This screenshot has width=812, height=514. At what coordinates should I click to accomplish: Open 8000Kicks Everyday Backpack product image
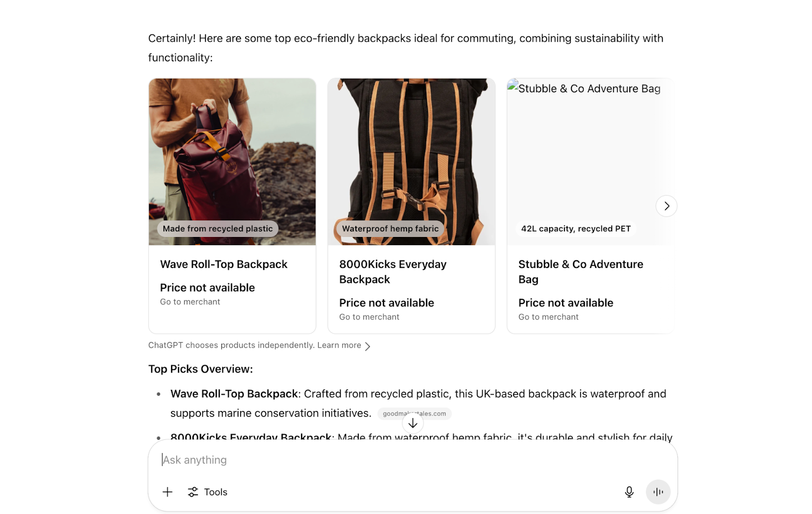point(411,161)
